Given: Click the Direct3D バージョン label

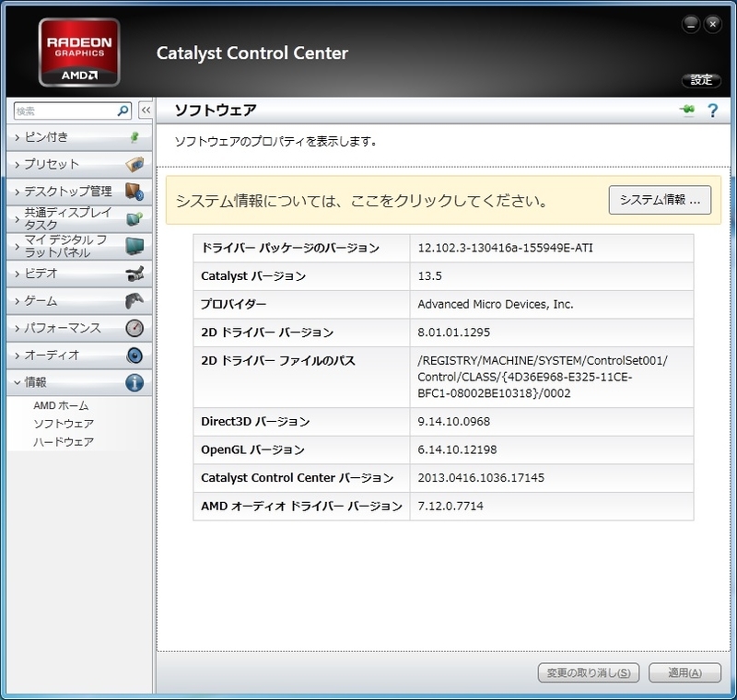Looking at the screenshot, I should [x=255, y=422].
